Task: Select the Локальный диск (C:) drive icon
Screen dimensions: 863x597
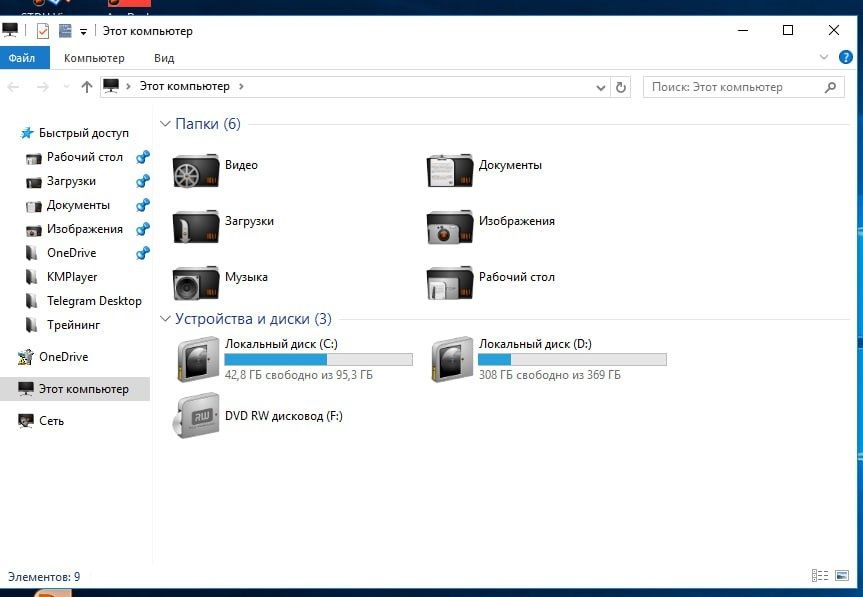Action: (198, 359)
